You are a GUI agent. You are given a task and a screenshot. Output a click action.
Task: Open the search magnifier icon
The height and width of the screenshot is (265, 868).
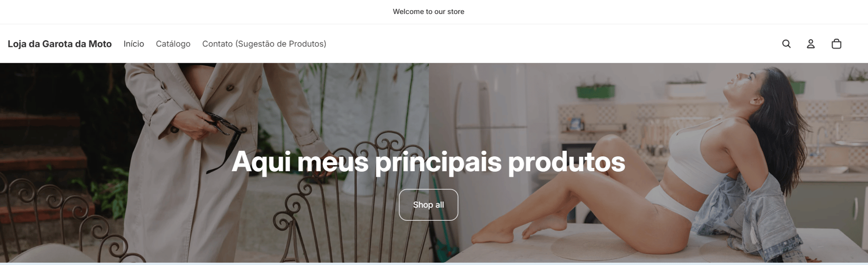click(x=786, y=44)
